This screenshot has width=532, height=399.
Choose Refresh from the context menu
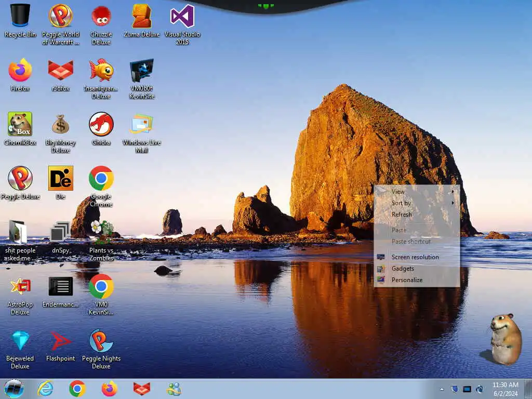[x=417, y=215]
